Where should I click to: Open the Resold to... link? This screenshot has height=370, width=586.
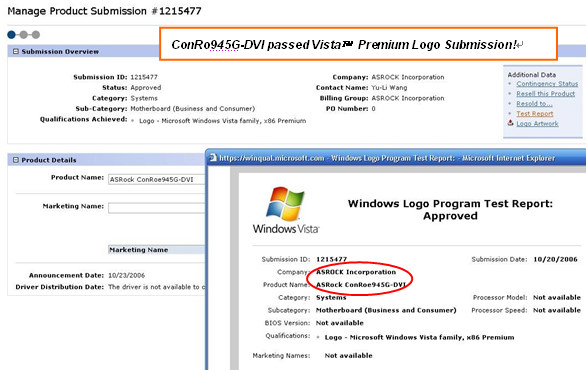534,104
